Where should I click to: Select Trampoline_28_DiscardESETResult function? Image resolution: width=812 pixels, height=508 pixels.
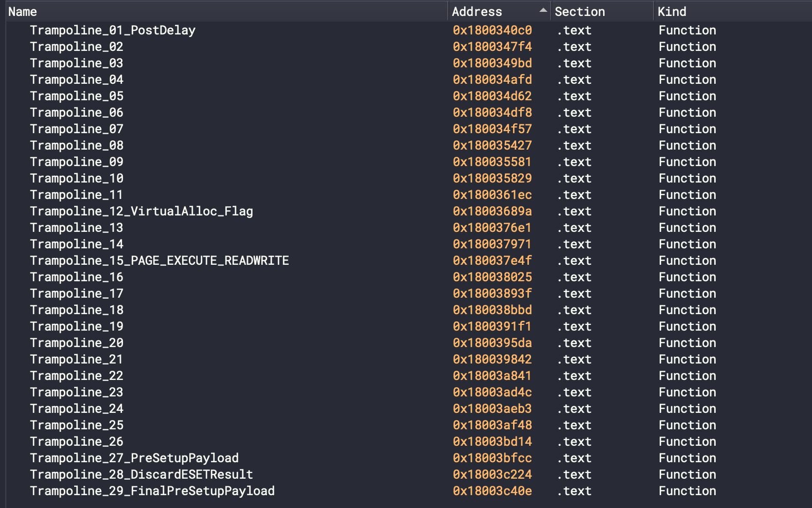pyautogui.click(x=141, y=475)
